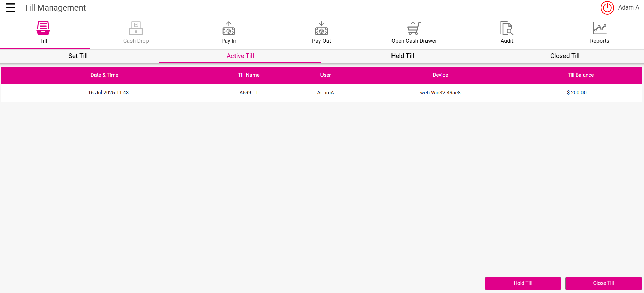Click the Adam A user name
The height and width of the screenshot is (293, 644).
(628, 7)
